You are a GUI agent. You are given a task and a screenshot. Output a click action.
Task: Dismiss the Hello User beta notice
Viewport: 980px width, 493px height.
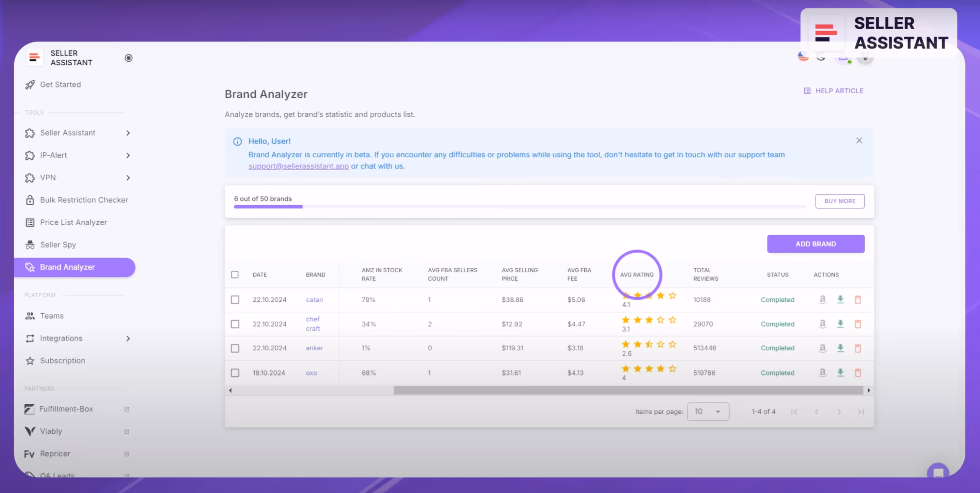(x=859, y=140)
